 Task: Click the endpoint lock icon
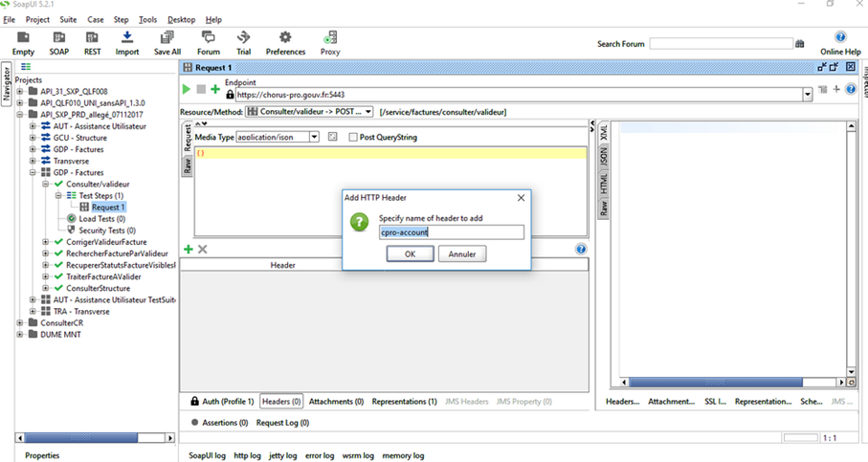click(x=230, y=95)
